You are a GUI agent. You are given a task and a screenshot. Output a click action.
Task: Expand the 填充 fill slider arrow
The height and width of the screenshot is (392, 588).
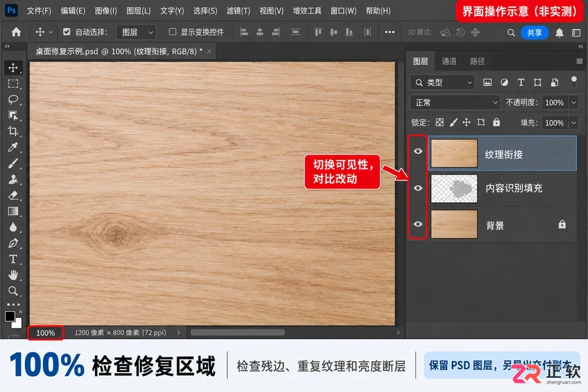[573, 123]
